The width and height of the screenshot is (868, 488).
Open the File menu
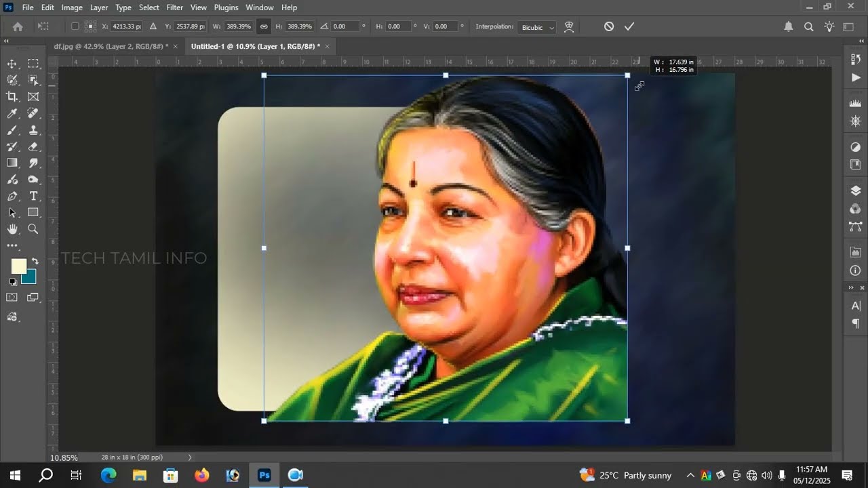point(28,7)
